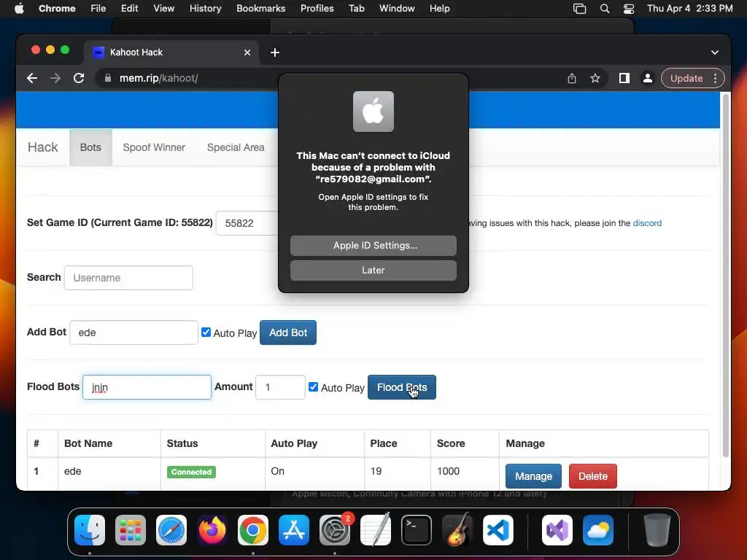This screenshot has width=747, height=560.
Task: Open the Bookmarks menu
Action: [x=260, y=9]
